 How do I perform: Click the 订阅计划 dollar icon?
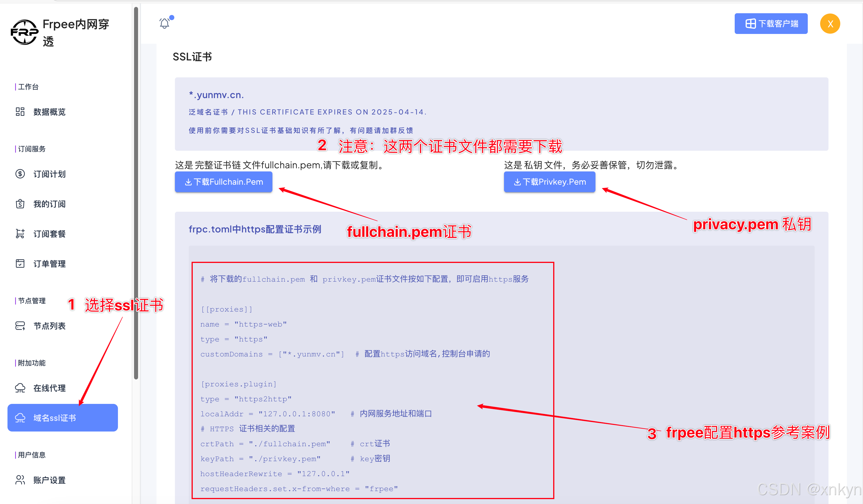tap(20, 174)
